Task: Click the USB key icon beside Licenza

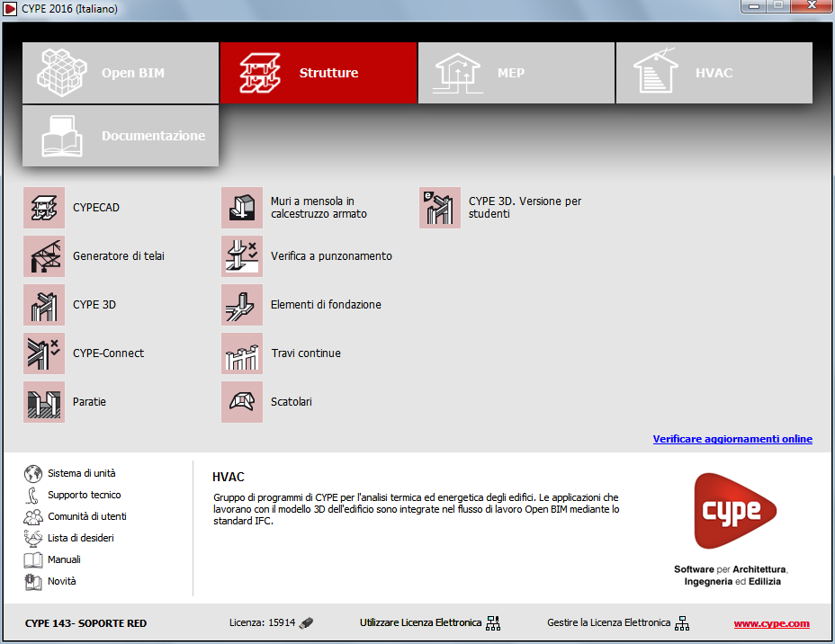Action: tap(306, 622)
